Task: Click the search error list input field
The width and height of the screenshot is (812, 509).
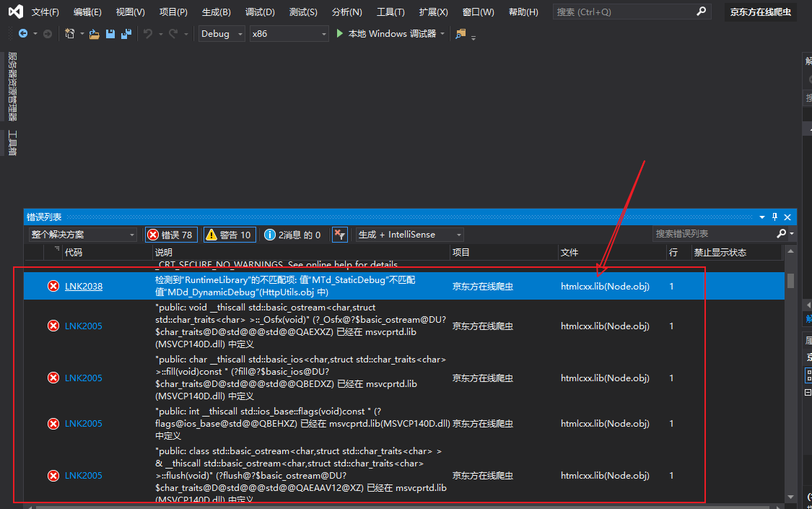Action: 714,234
